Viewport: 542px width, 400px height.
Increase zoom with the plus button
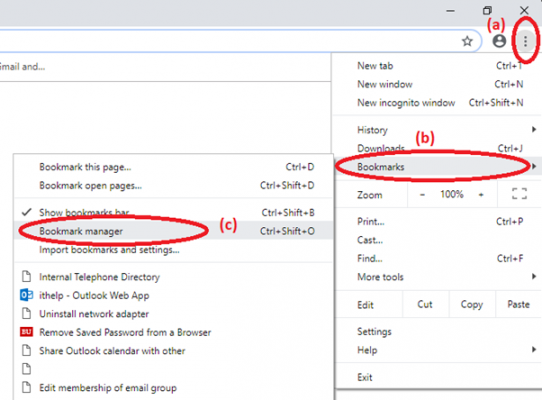(481, 195)
